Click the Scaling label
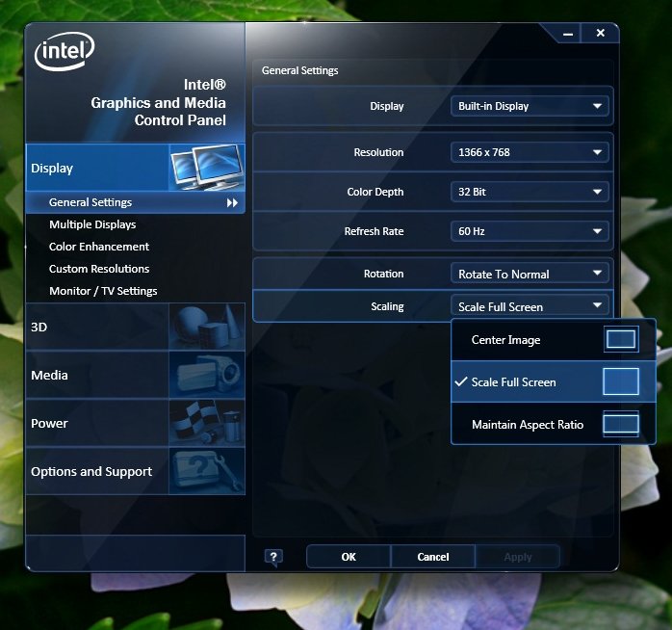The height and width of the screenshot is (630, 672). pos(387,306)
